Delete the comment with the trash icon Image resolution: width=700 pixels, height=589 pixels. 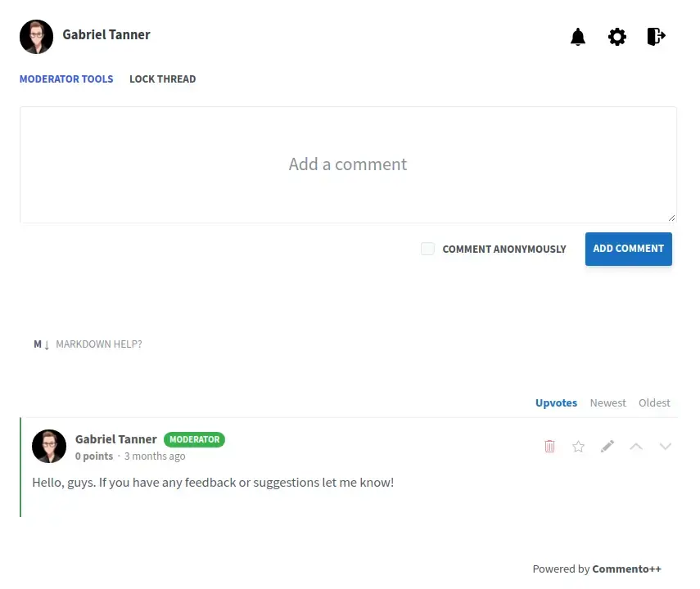point(549,446)
